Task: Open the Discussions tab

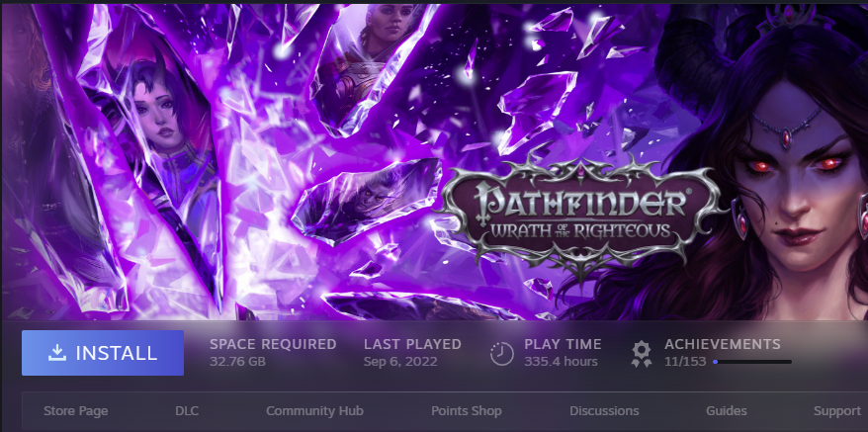Action: 604,411
